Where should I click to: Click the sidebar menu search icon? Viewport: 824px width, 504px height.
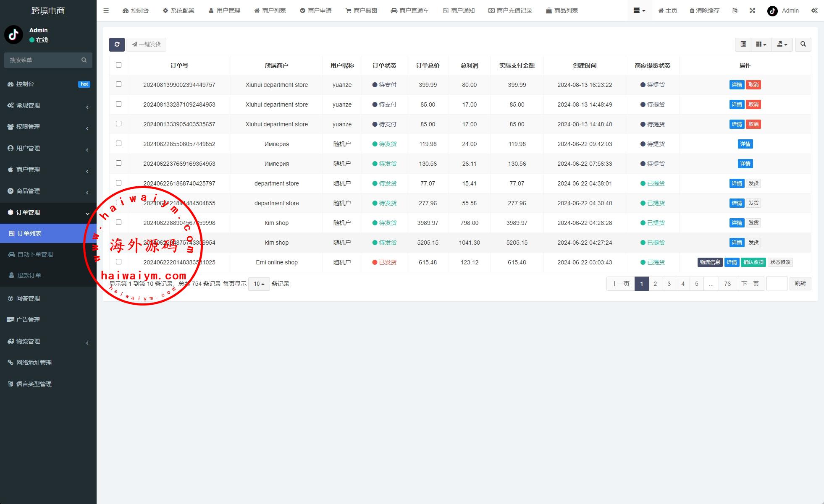(x=84, y=60)
